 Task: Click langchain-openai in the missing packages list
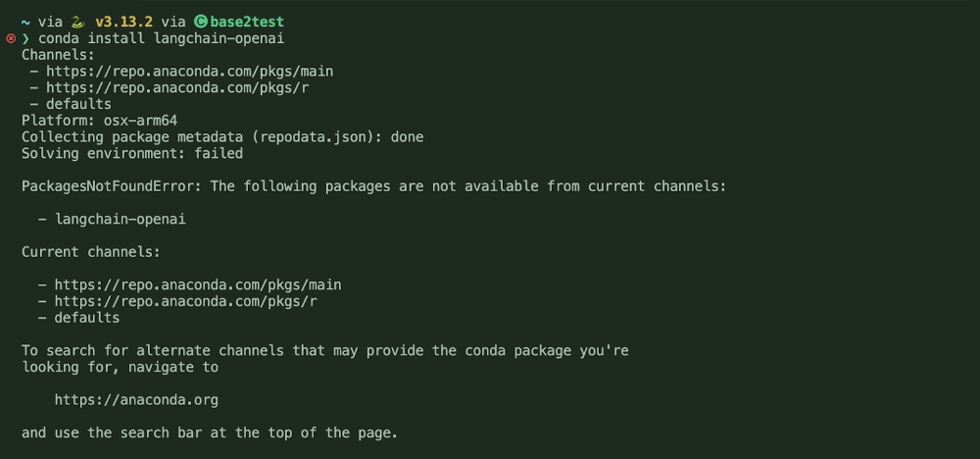[x=121, y=219]
